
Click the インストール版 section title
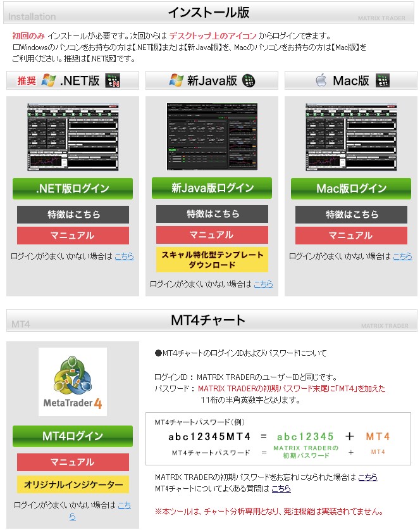209,13
